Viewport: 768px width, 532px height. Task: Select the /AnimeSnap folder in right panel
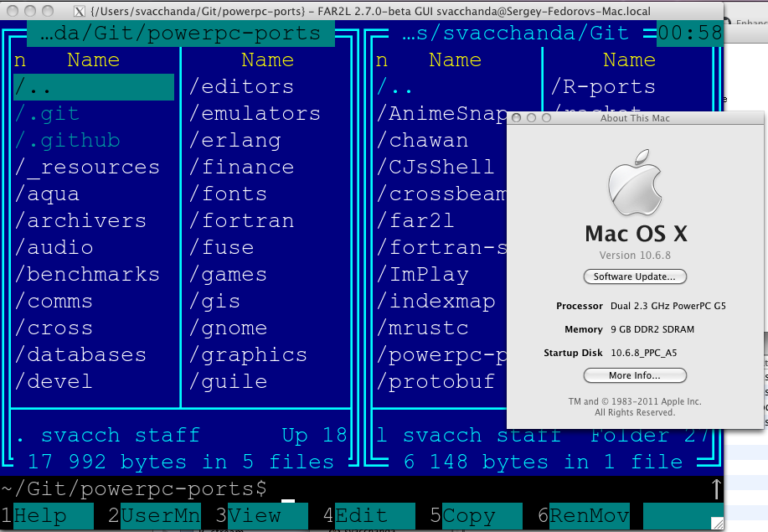coord(441,114)
